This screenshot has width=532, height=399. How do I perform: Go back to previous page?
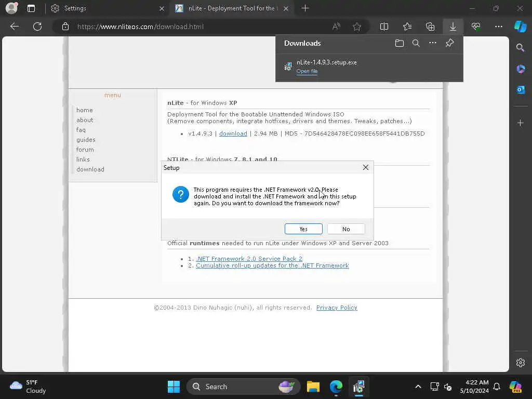tap(14, 26)
